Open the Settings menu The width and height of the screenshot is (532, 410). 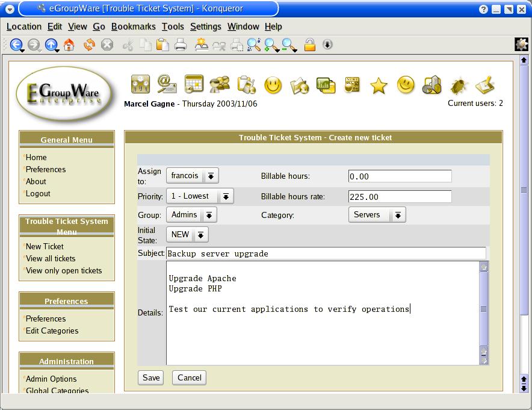[x=205, y=26]
